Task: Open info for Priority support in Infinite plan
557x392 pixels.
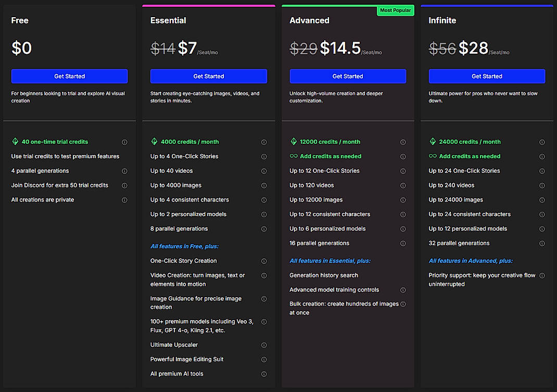Action: (x=542, y=275)
